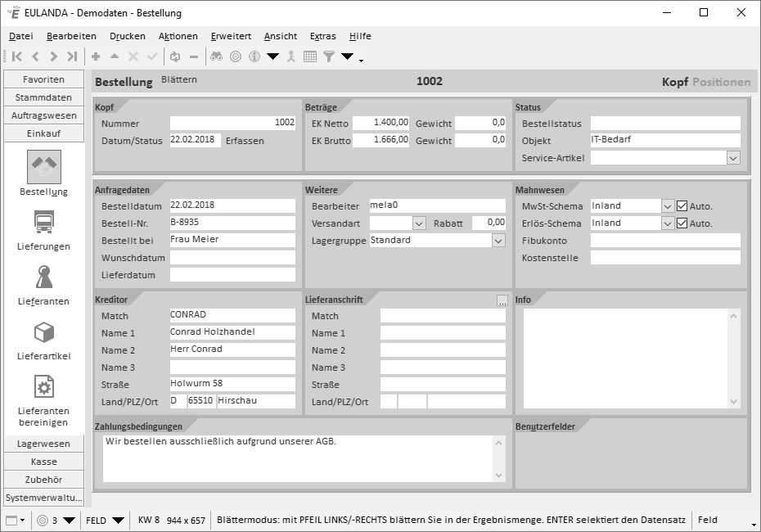Open the Aktionen menu
The height and width of the screenshot is (532, 761).
pyautogui.click(x=178, y=36)
